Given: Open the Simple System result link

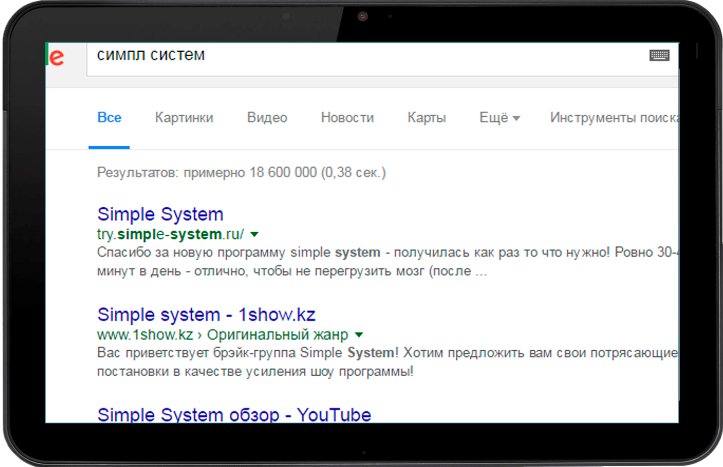Looking at the screenshot, I should pos(160,214).
